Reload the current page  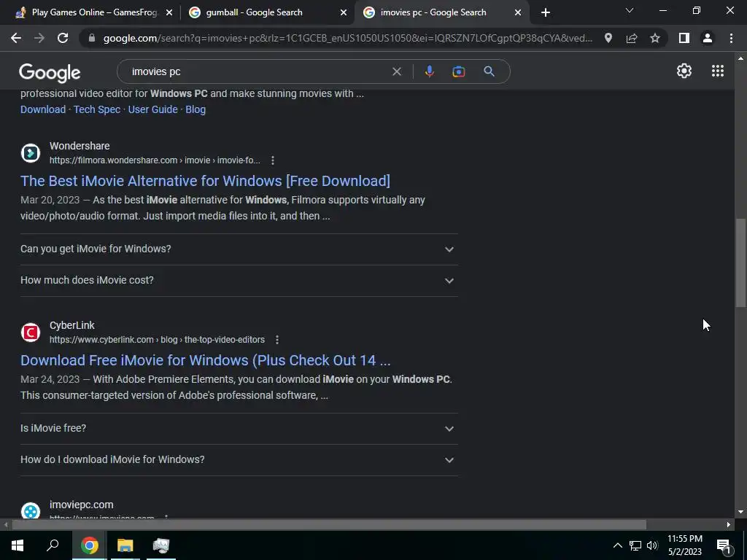coord(63,38)
